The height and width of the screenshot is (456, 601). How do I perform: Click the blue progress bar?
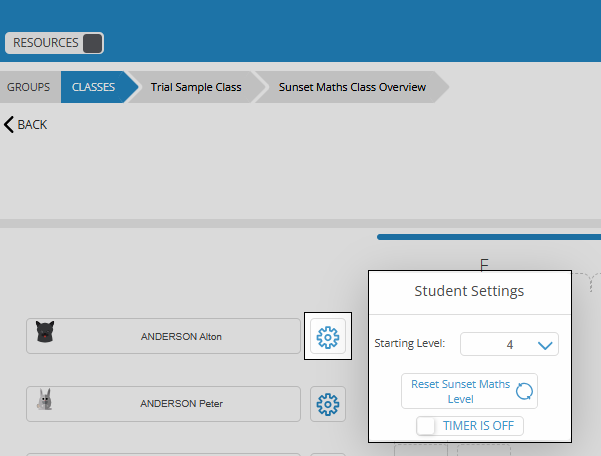tap(489, 237)
